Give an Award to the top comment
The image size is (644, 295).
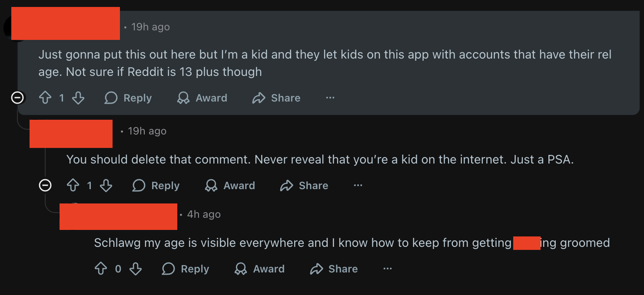tap(202, 98)
